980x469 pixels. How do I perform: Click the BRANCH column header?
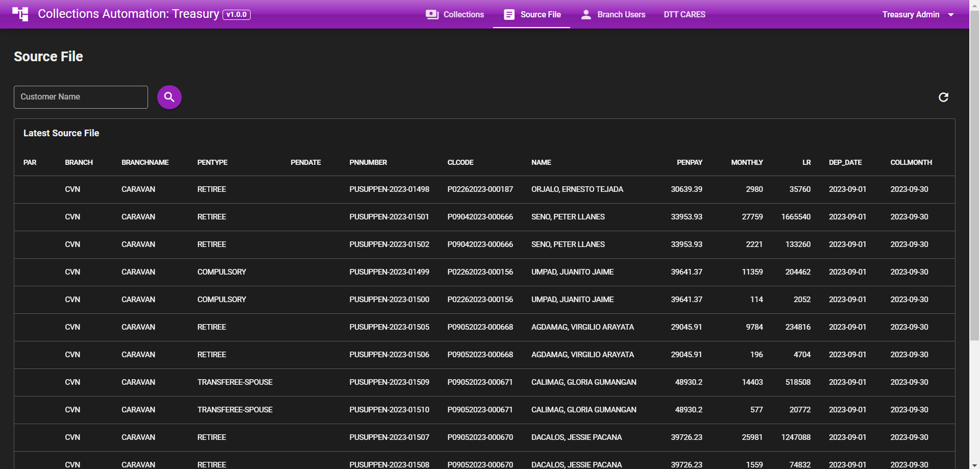tap(79, 162)
